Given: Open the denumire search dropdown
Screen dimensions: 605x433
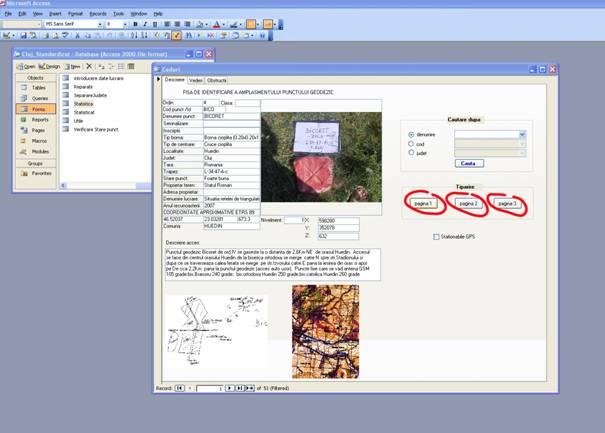Looking at the screenshot, I should (x=521, y=134).
